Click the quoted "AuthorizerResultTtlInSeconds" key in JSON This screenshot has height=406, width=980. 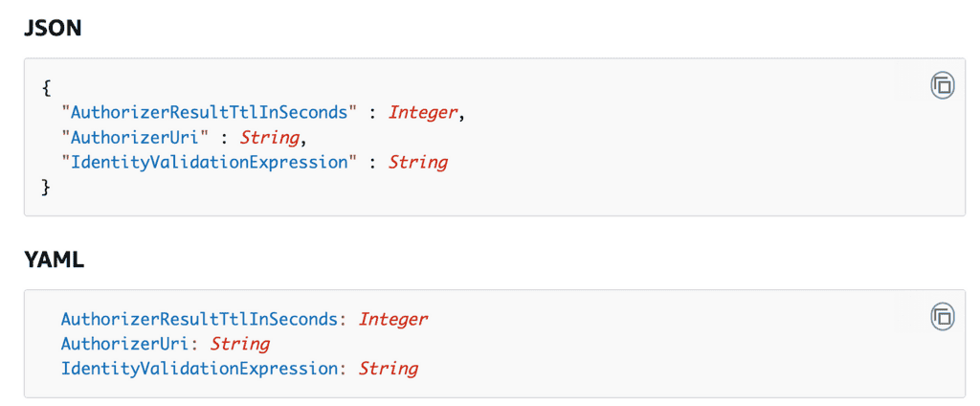click(209, 112)
